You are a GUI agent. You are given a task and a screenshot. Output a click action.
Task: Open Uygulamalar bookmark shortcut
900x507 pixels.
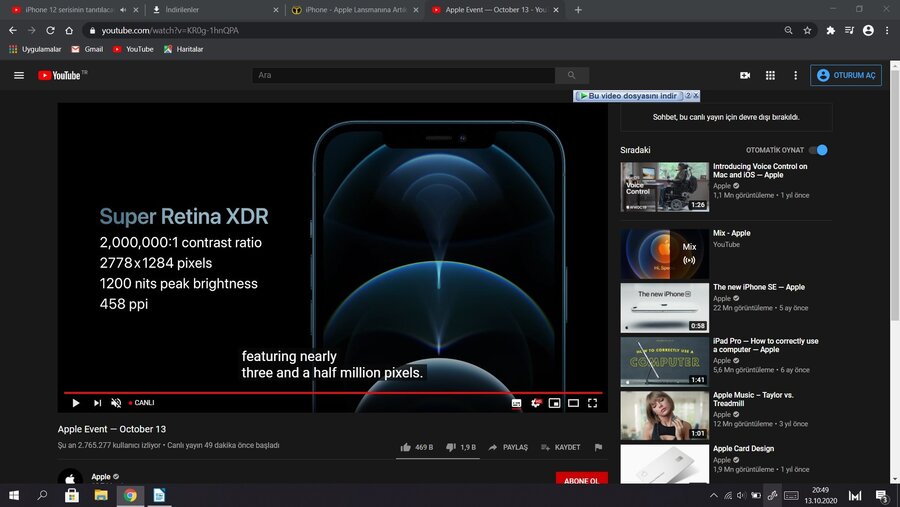pyautogui.click(x=35, y=49)
